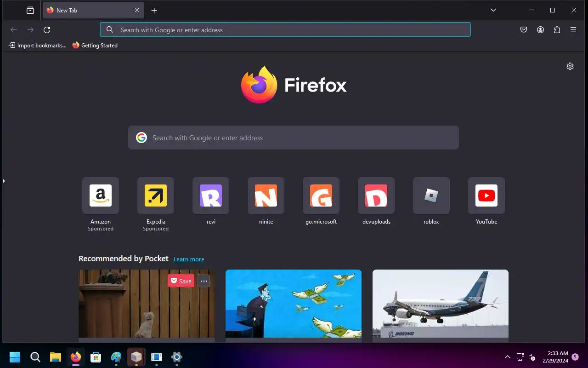
Task: Open Microsoft Store from taskbar
Action: click(96, 357)
